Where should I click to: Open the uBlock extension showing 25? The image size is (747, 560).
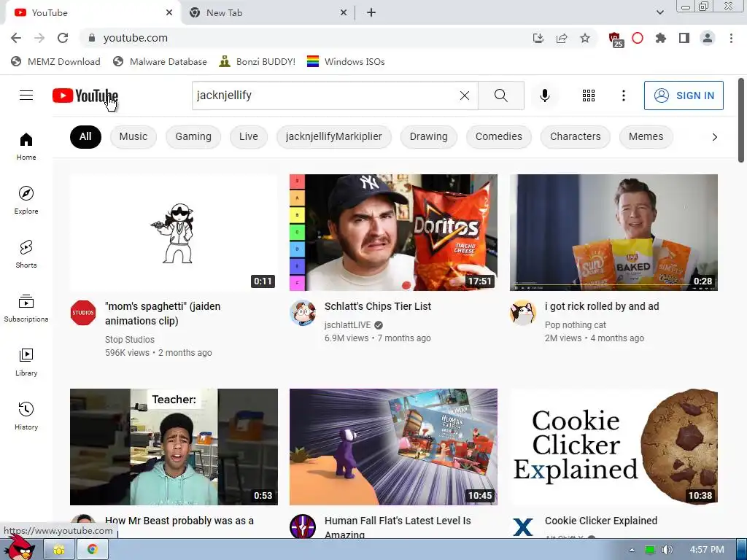tap(616, 39)
